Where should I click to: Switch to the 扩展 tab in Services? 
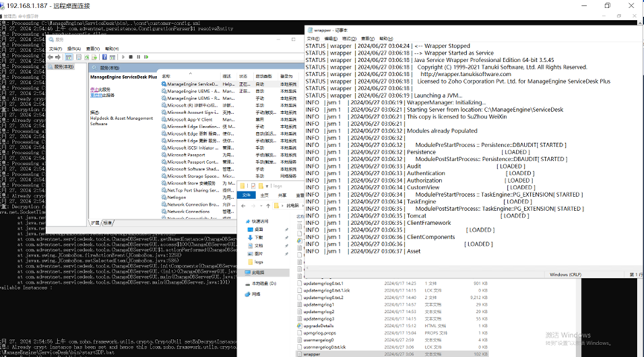pos(95,223)
